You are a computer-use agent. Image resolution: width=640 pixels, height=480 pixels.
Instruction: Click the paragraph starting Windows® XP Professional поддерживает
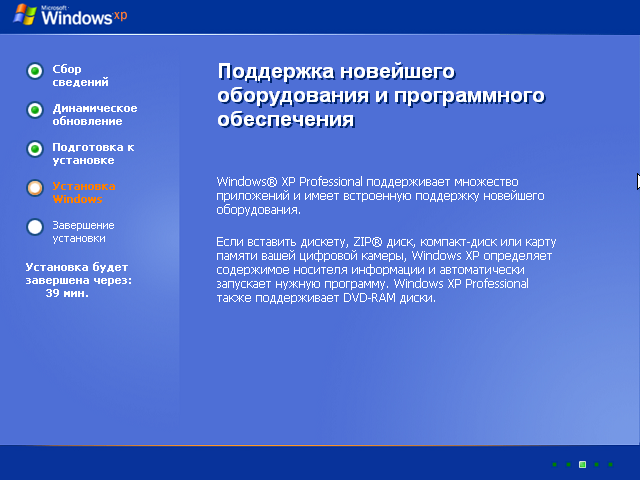click(380, 196)
